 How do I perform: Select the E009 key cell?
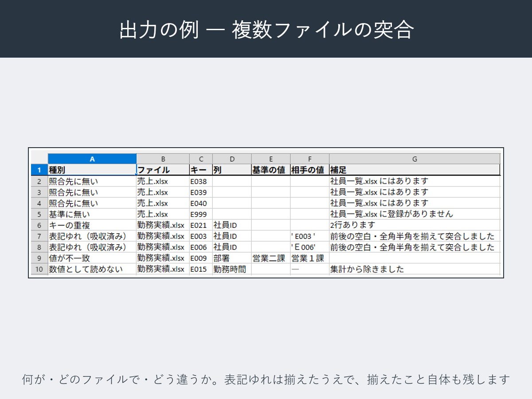[201, 258]
